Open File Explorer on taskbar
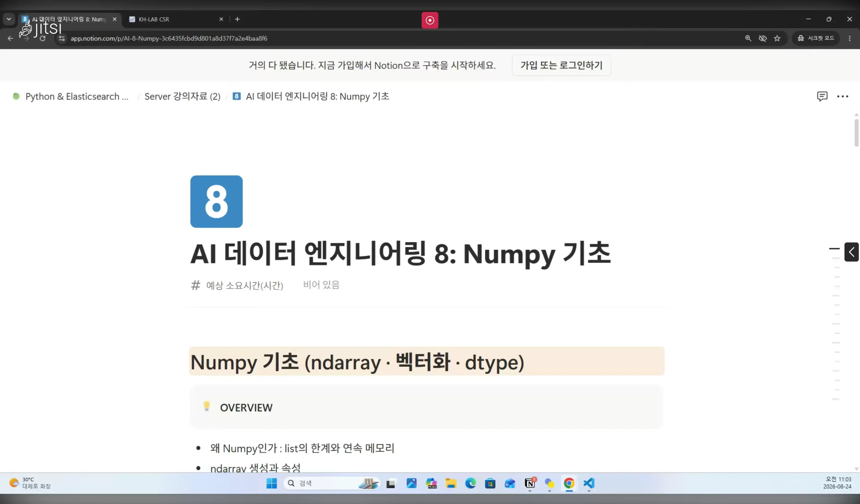This screenshot has height=504, width=860. (x=451, y=483)
